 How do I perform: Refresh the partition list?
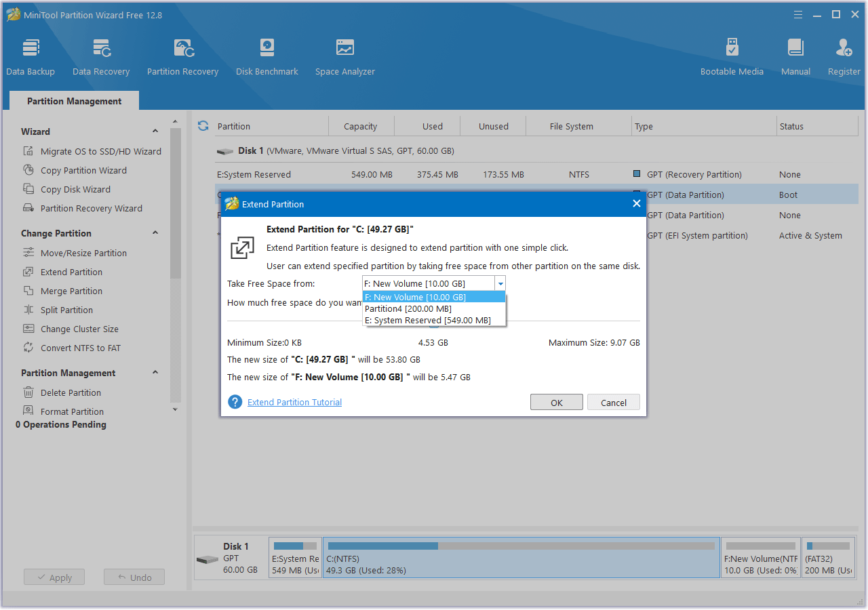pyautogui.click(x=203, y=125)
